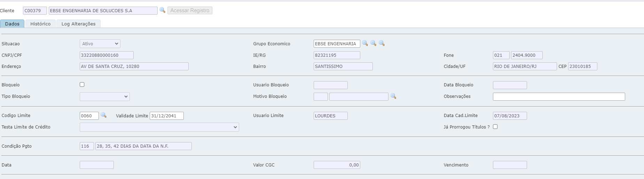This screenshot has width=644, height=179.
Task: Enable the Bloqueio checkbox
Action: tap(82, 85)
